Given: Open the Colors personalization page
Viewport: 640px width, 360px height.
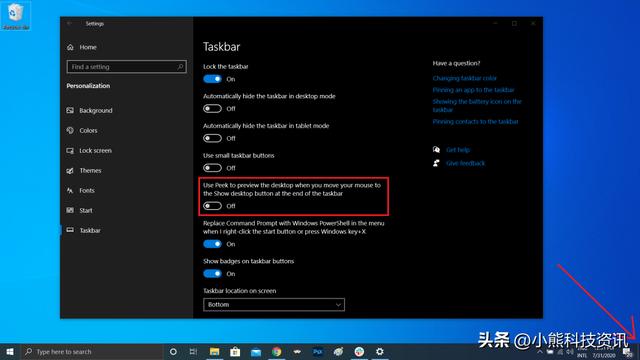Looking at the screenshot, I should tap(88, 131).
